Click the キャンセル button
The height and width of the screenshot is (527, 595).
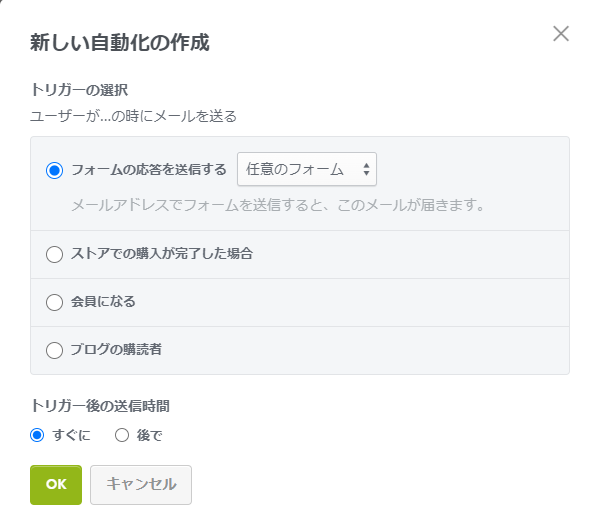(x=141, y=485)
